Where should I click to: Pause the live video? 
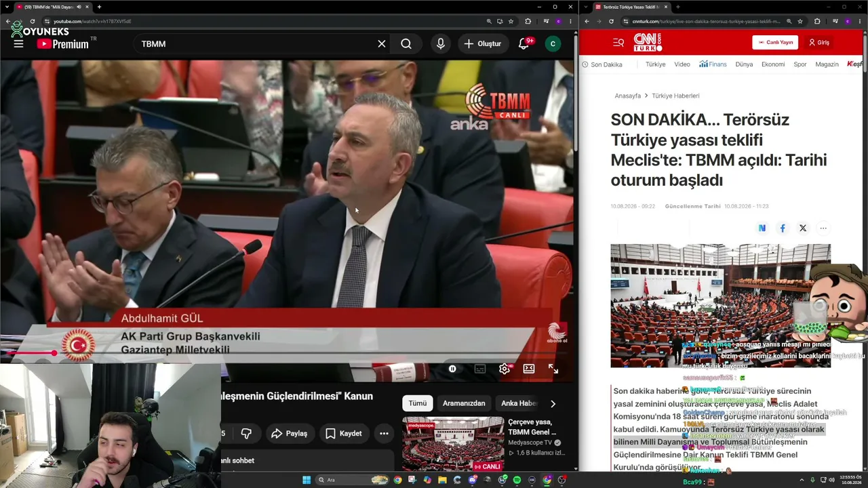(x=452, y=369)
